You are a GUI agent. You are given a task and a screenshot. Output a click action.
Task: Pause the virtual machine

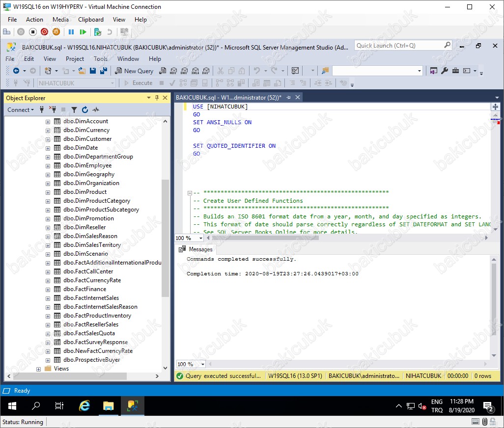(x=71, y=32)
